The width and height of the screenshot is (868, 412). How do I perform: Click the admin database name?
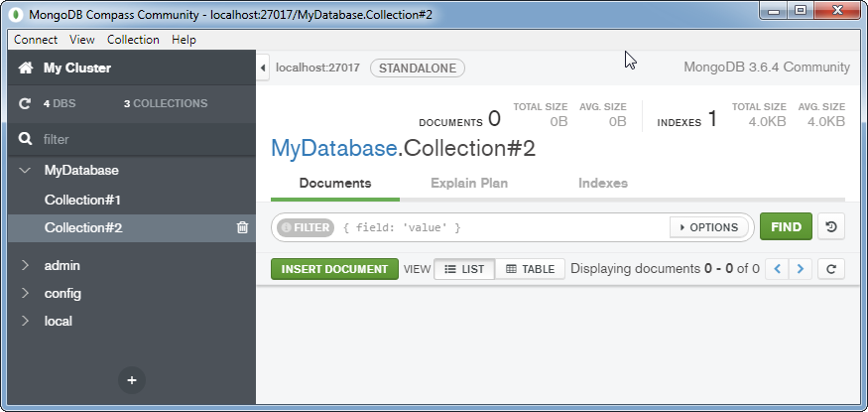point(62,265)
